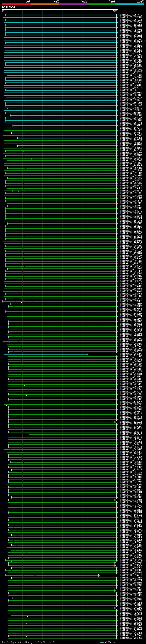Select the UniRef100_Q1LHH6 label
Image resolution: width=146 pixels, height=644 pixels.
(x=131, y=357)
